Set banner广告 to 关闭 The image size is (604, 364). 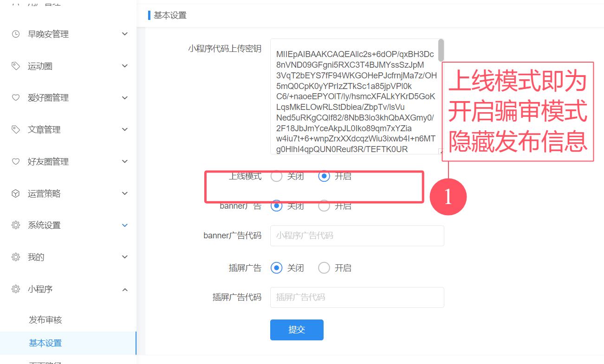[277, 206]
